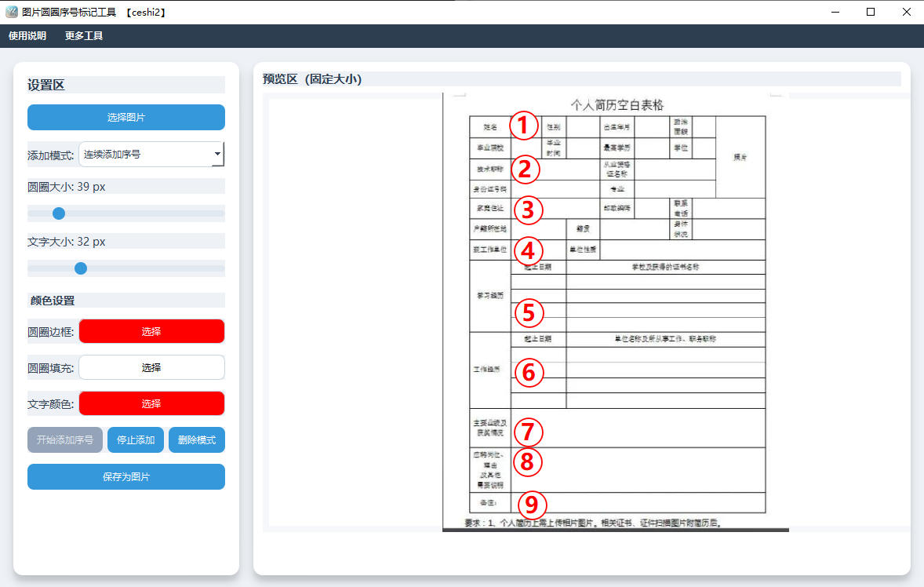Open the 文字颜色 text color selector
Screen dimensions: 924x587
151,403
